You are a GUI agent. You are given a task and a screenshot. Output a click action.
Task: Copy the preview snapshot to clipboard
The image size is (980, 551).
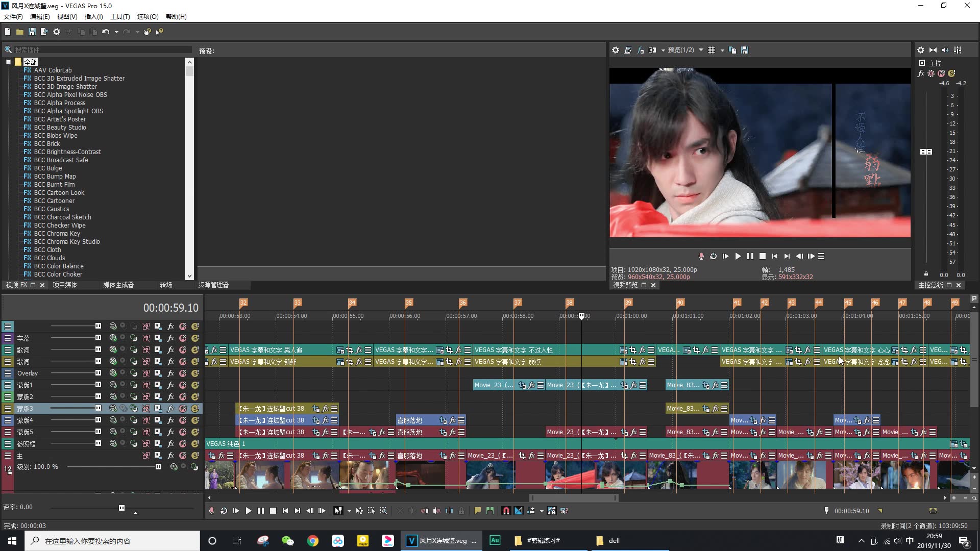click(732, 50)
